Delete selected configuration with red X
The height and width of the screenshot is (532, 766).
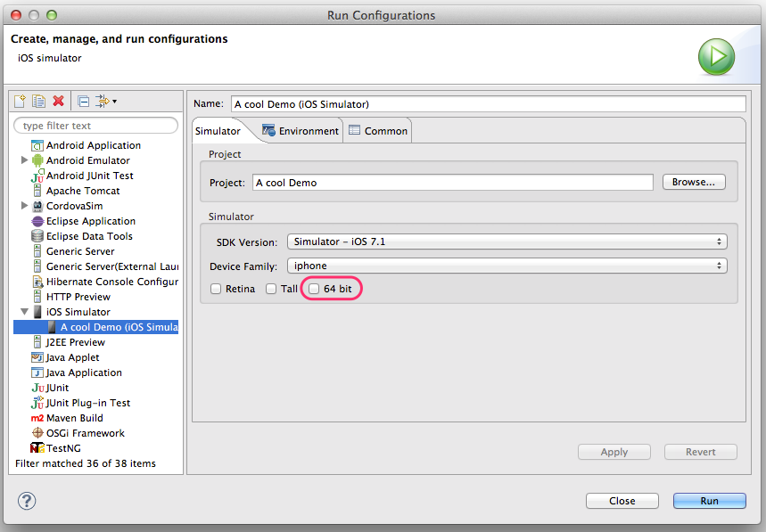(59, 102)
